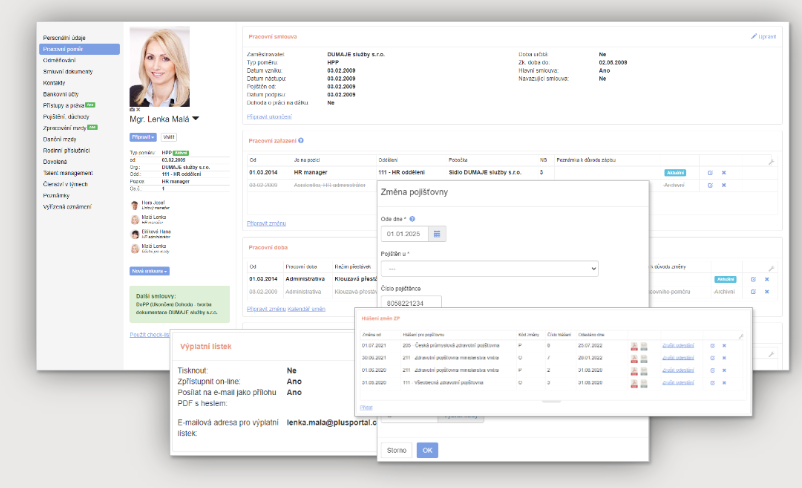Screen dimensions: 802x488
Task: Open PDF for Všeobecná zdravotní pojišťovna report
Action: [x=634, y=383]
